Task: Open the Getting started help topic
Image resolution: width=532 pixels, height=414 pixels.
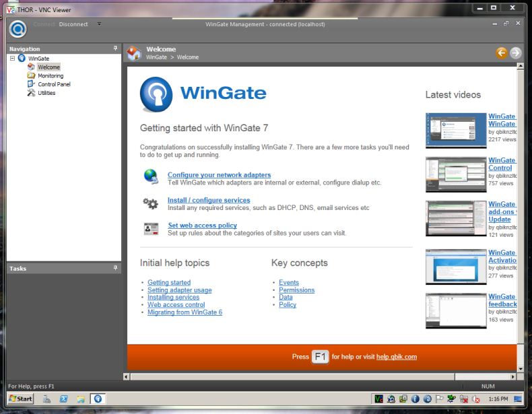Action: point(169,282)
